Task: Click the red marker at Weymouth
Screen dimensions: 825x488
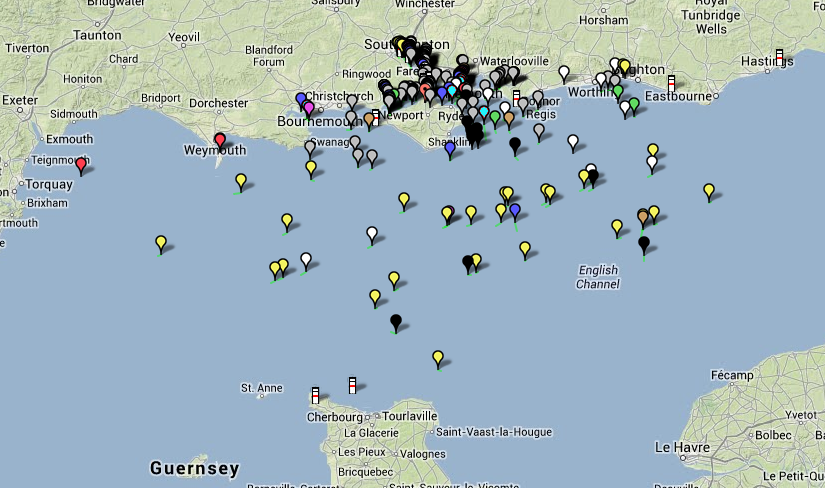Action: (220, 141)
